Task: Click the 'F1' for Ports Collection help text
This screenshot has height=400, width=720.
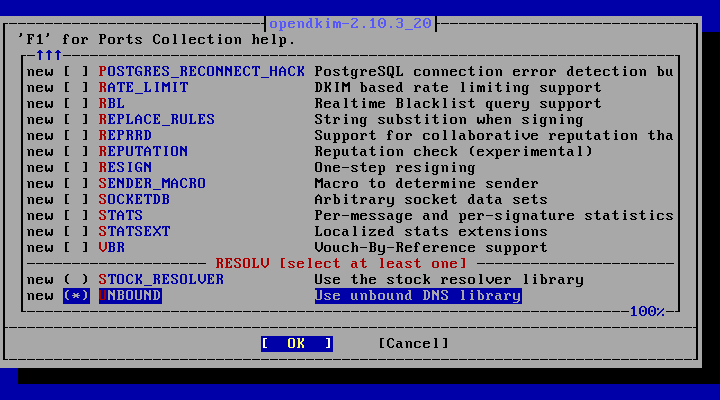Action: point(156,39)
